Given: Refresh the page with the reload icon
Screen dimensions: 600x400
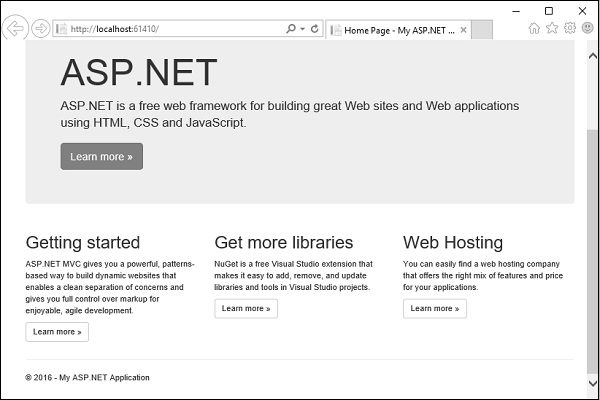Looking at the screenshot, I should pyautogui.click(x=315, y=29).
